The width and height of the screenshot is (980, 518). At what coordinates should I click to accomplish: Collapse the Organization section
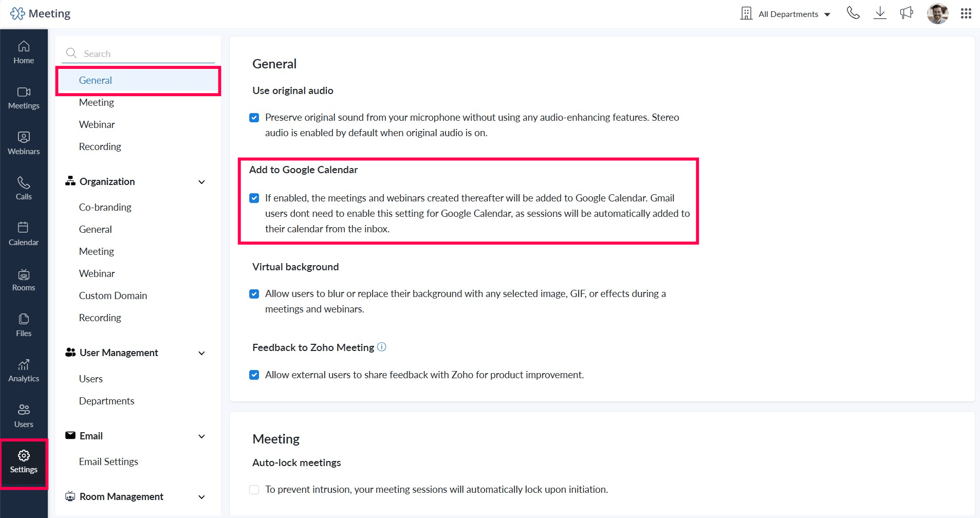(x=201, y=182)
